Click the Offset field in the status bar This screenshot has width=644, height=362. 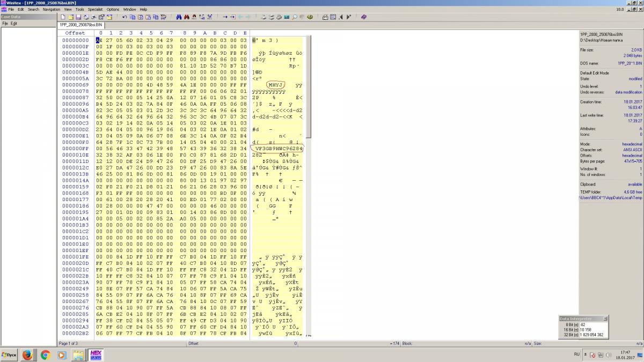[x=241, y=343]
